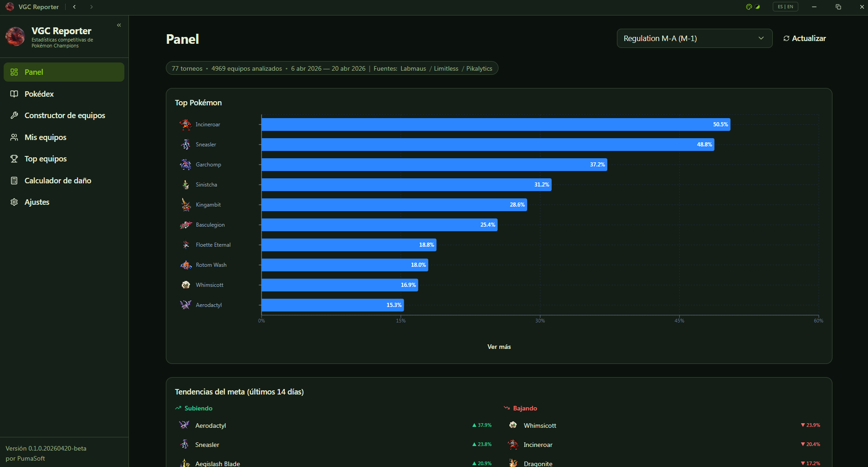Select Incineroar name in the Bajando list
Viewport: 868px width, 467px height.
click(538, 445)
